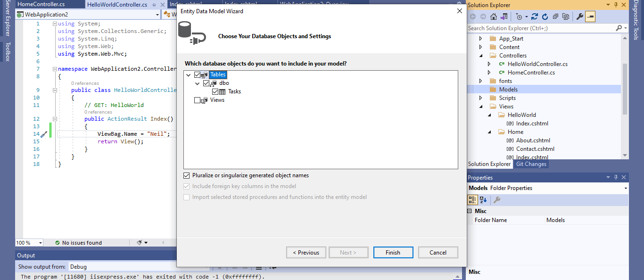Click the Solution Explorer vertical scrollbar
Image resolution: width=644 pixels, height=280 pixels.
tap(625, 90)
